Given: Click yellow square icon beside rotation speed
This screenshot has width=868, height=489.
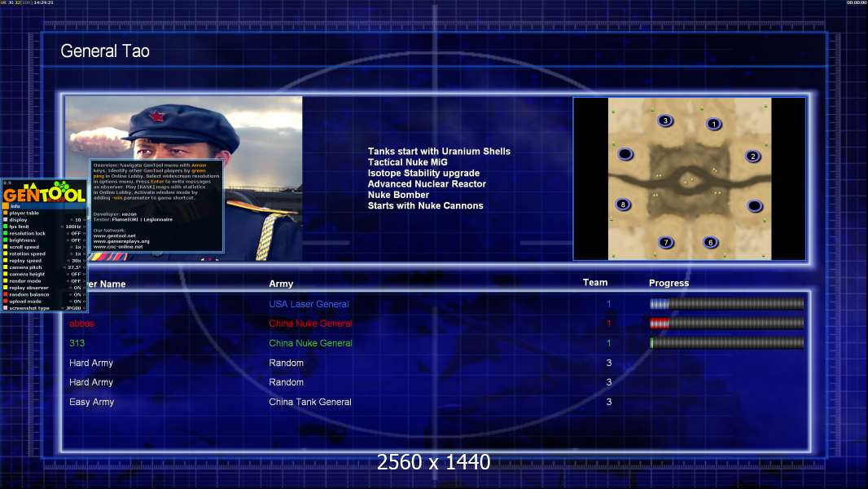Looking at the screenshot, I should coord(6,253).
